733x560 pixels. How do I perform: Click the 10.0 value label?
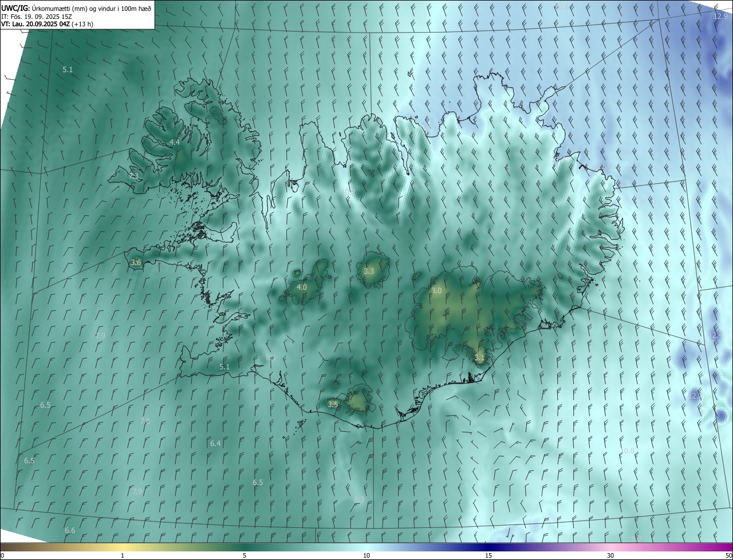click(627, 451)
